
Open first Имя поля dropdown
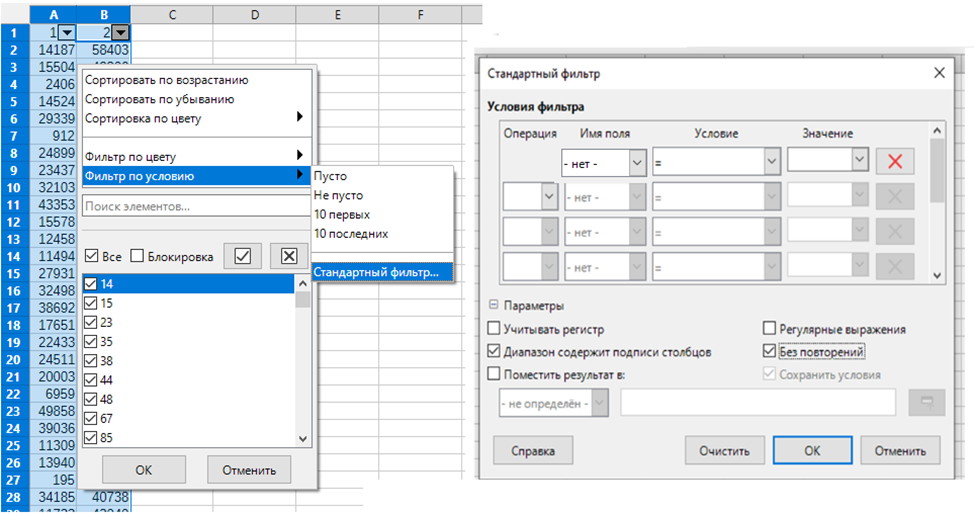[636, 162]
